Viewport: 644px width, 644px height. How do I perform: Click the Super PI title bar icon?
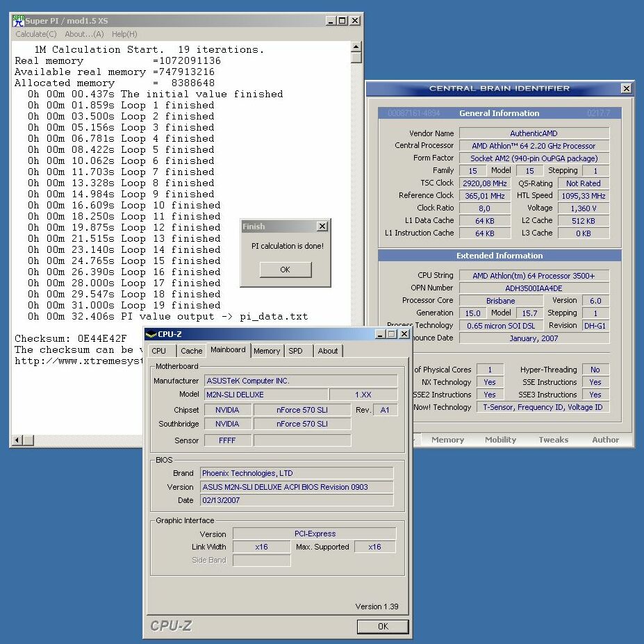(19, 21)
